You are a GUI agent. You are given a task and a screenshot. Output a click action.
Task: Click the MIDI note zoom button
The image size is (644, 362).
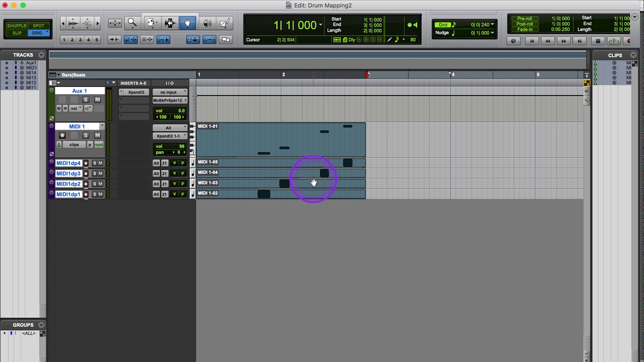[x=87, y=23]
